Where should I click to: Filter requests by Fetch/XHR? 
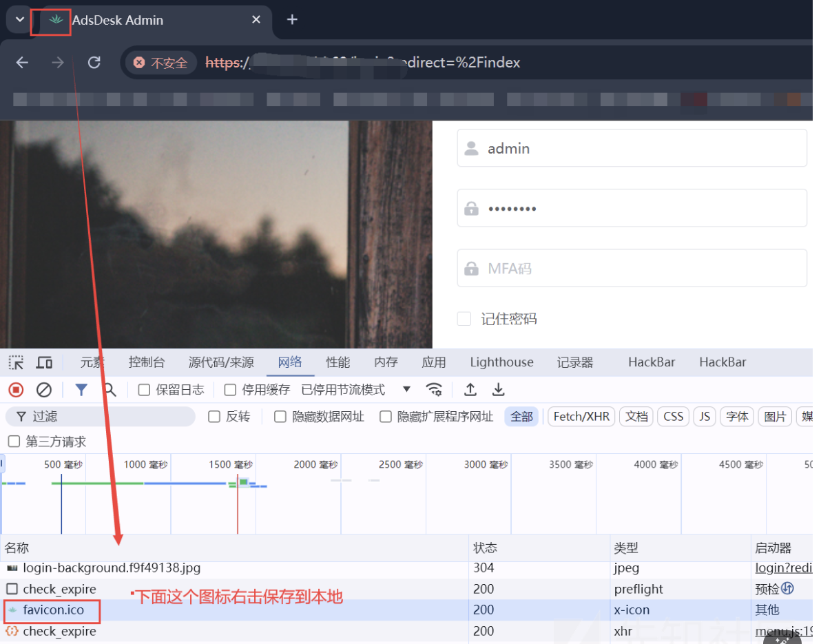581,417
